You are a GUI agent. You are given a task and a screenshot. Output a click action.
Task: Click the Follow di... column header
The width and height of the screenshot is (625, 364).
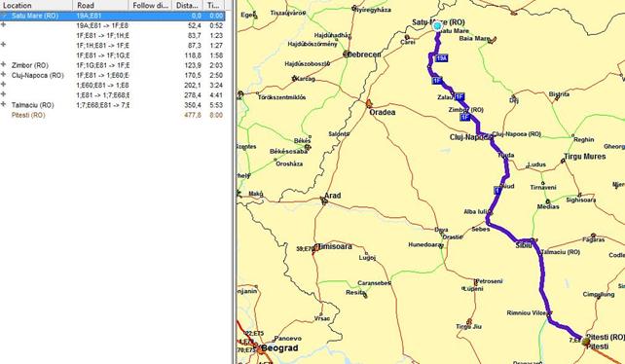pyautogui.click(x=150, y=5)
